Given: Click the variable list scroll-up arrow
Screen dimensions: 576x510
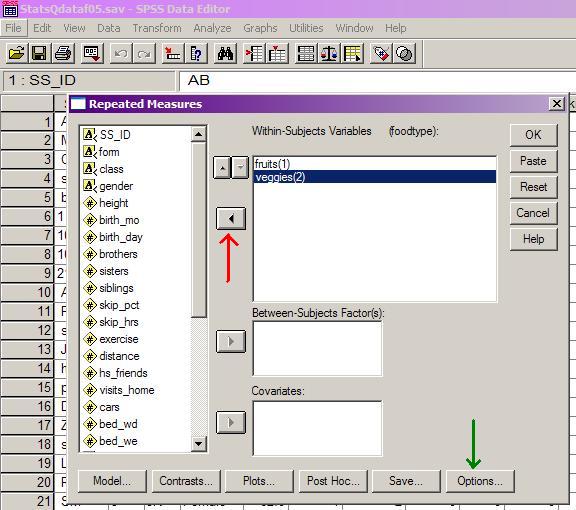Looking at the screenshot, I should [198, 134].
